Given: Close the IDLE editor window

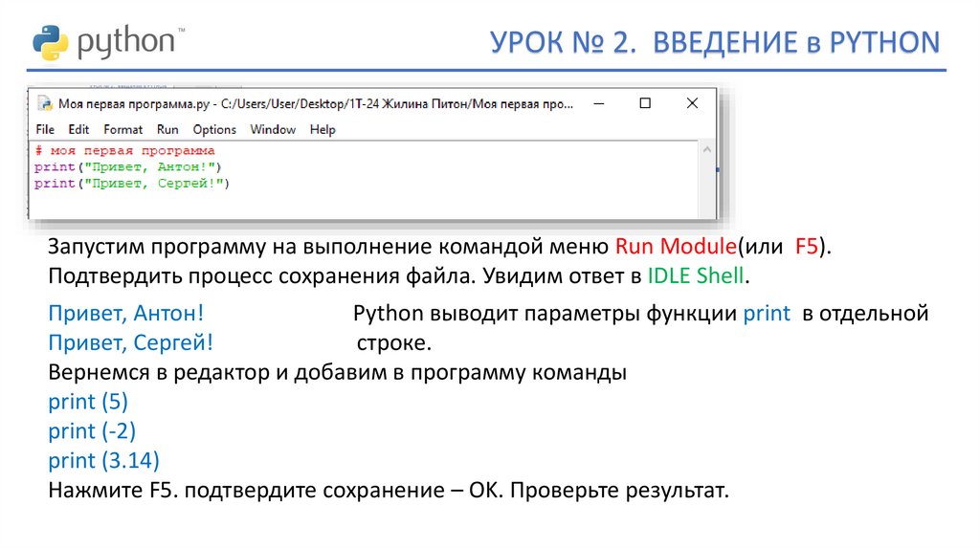Looking at the screenshot, I should tap(692, 103).
